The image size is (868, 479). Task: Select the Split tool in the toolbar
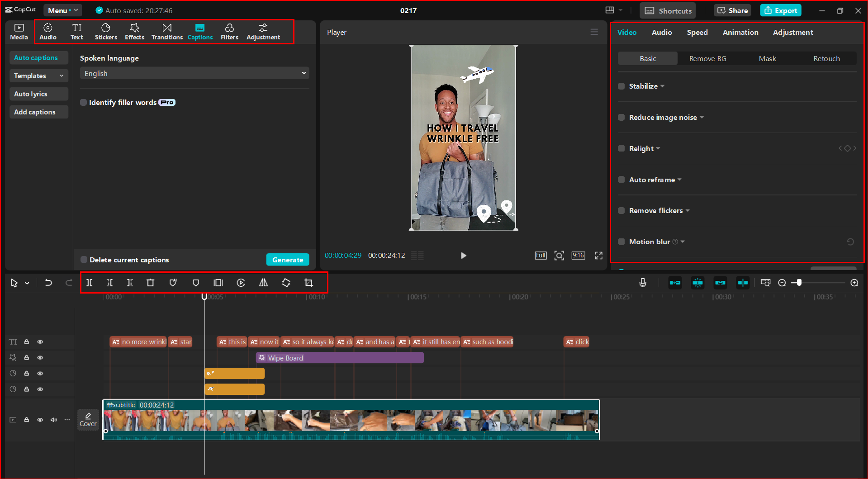[x=89, y=283]
